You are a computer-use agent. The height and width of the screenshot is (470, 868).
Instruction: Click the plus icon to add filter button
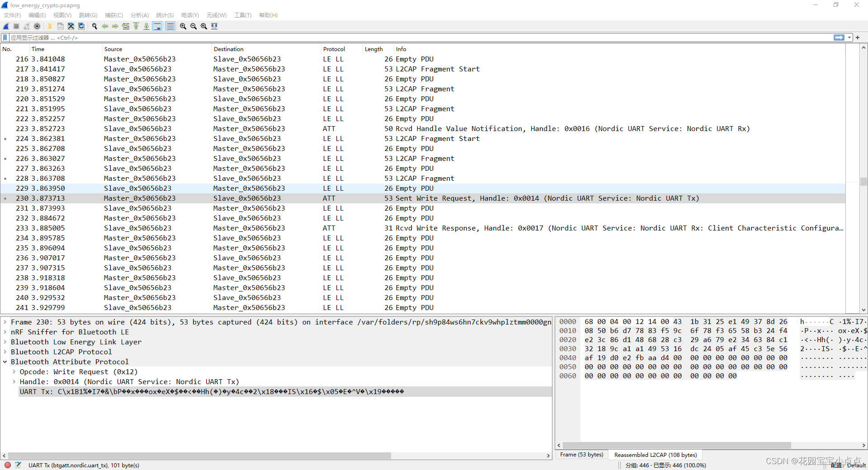pyautogui.click(x=858, y=38)
